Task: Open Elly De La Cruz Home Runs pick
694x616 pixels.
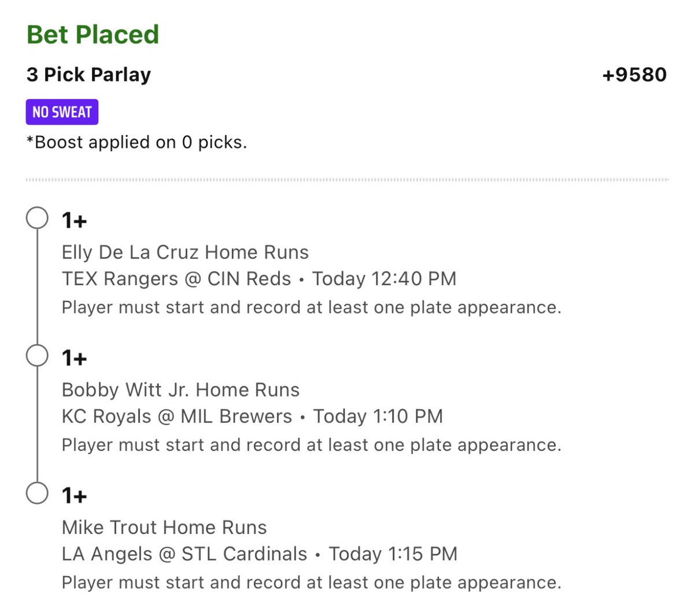Action: pyautogui.click(x=185, y=252)
